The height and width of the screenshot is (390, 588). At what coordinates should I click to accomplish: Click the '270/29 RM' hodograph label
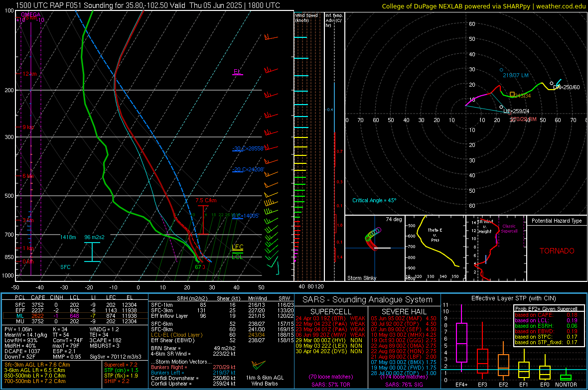pyautogui.click(x=523, y=119)
